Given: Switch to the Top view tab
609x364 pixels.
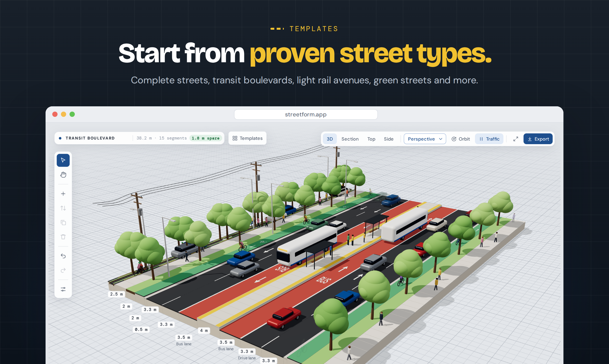Looking at the screenshot, I should [x=371, y=139].
